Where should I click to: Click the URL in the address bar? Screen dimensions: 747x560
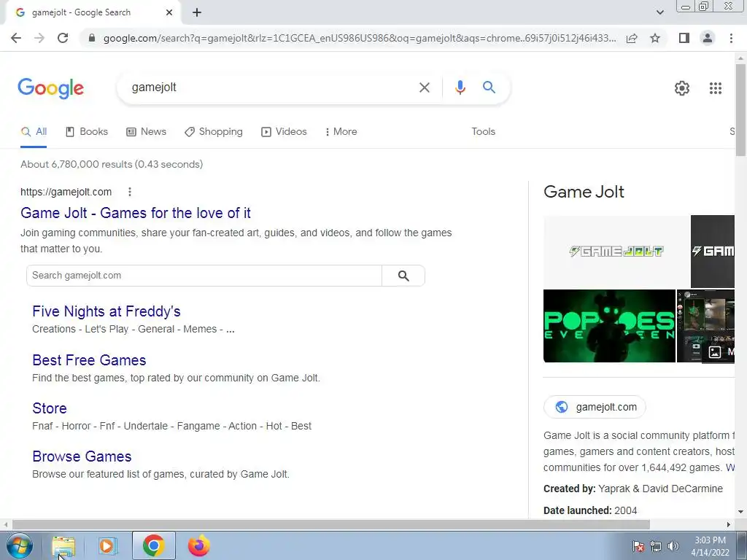[359, 38]
